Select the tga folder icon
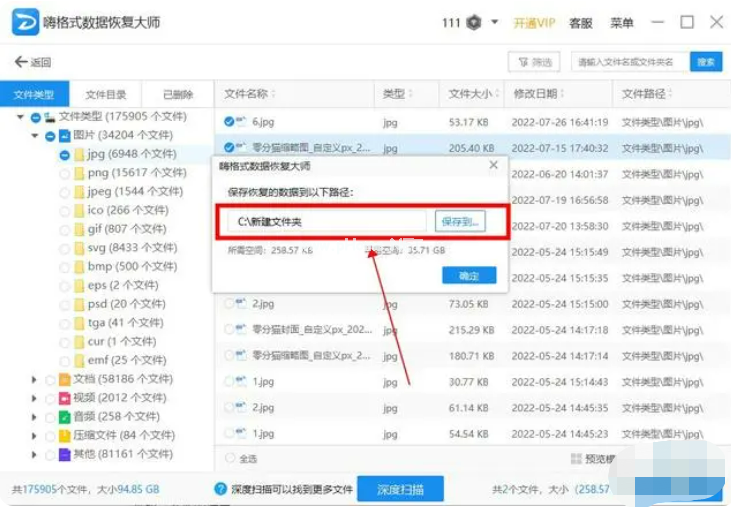 click(x=79, y=323)
